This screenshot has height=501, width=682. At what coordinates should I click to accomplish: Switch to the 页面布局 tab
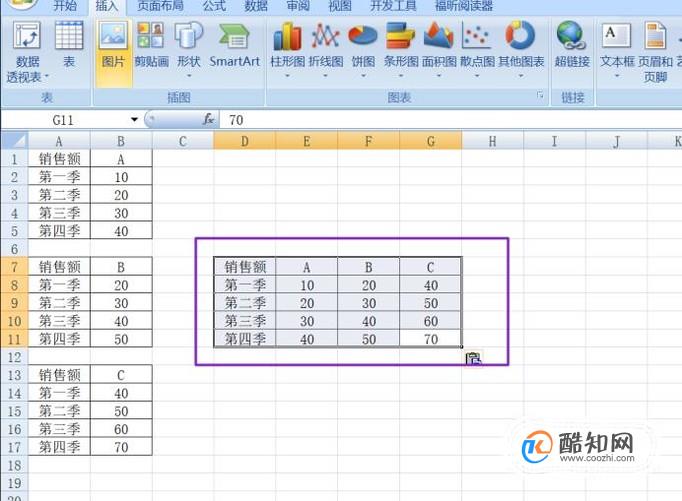[160, 6]
